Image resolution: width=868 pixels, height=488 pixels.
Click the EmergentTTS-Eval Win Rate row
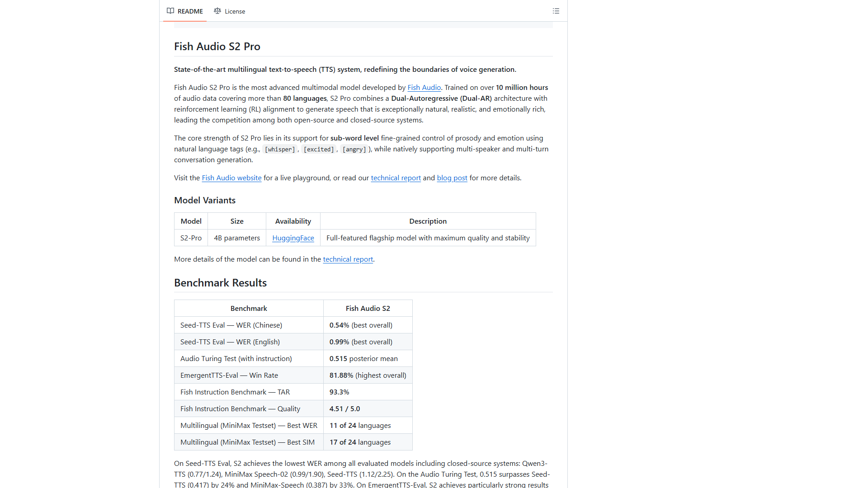point(293,375)
